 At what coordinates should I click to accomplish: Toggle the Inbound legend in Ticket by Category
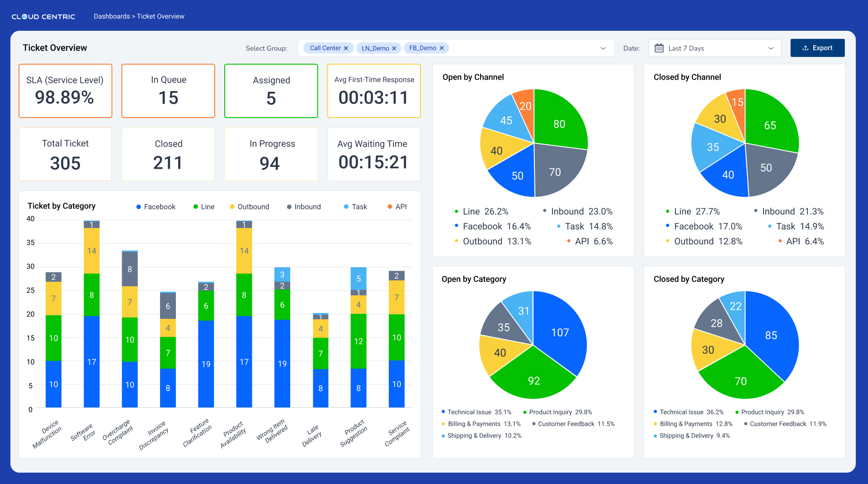point(304,207)
